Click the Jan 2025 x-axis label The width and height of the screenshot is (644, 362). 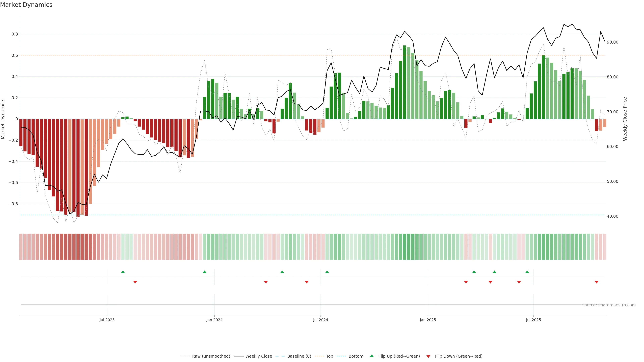click(428, 320)
